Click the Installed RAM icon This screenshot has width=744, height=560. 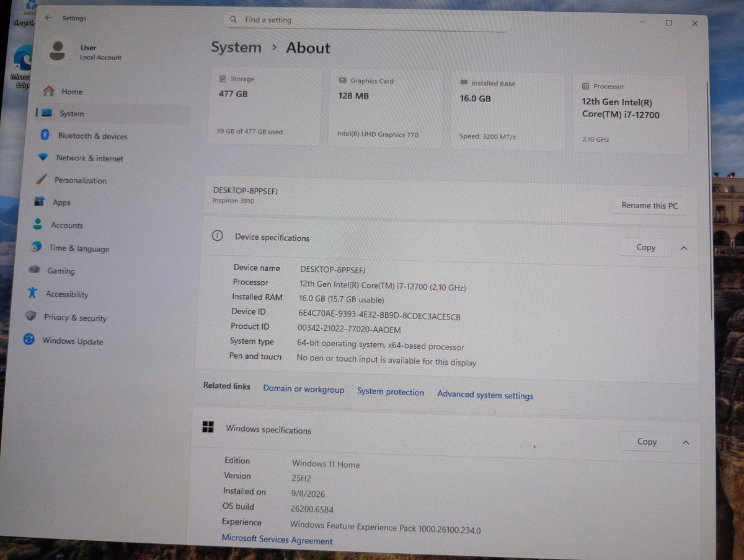[x=464, y=83]
